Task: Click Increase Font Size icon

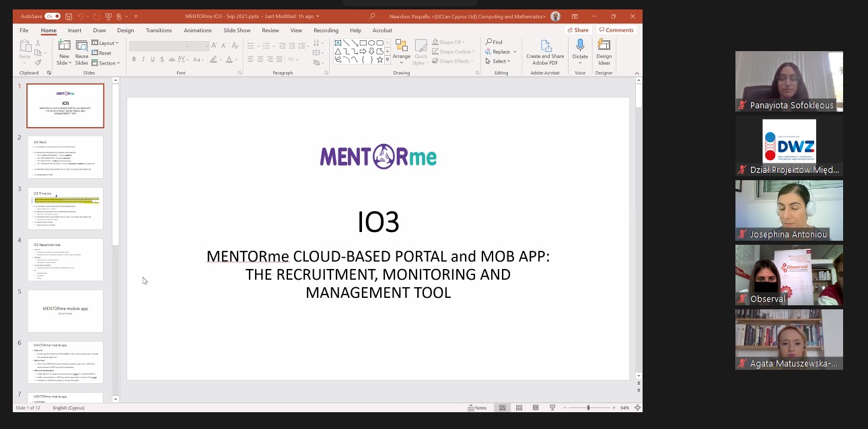Action: click(x=214, y=46)
